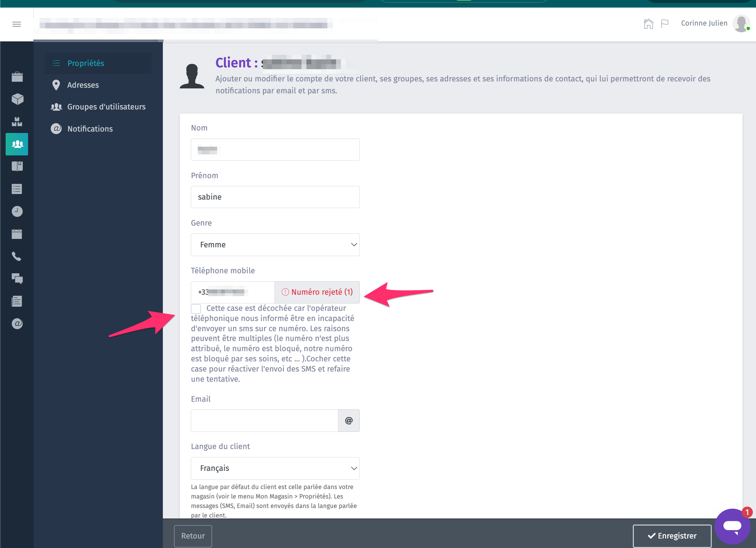Open the clock icon in sidebar
Viewport: 756px width, 548px height.
(17, 211)
